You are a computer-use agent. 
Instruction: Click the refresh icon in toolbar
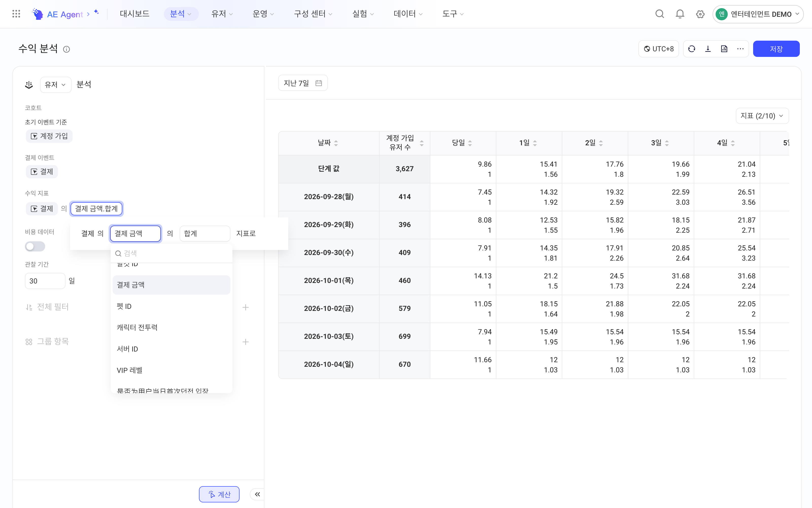tap(691, 49)
